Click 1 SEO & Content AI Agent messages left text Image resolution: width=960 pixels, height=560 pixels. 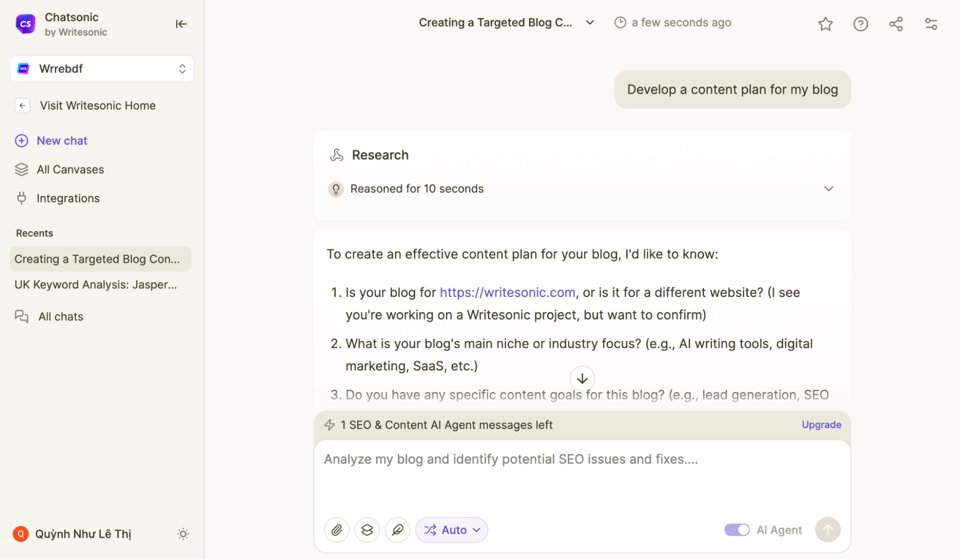tap(446, 425)
